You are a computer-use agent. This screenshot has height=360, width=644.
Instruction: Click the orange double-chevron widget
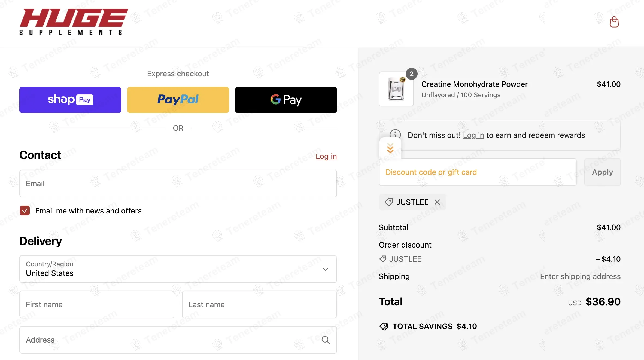(390, 148)
